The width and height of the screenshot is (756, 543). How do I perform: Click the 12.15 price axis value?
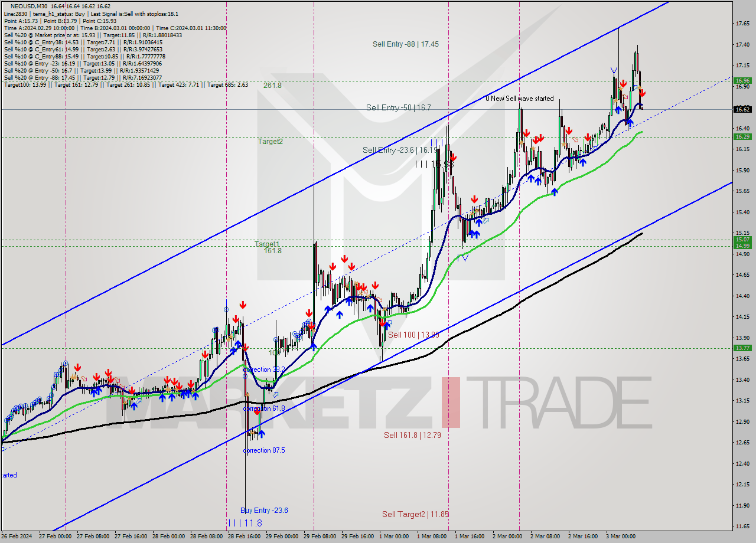742,484
